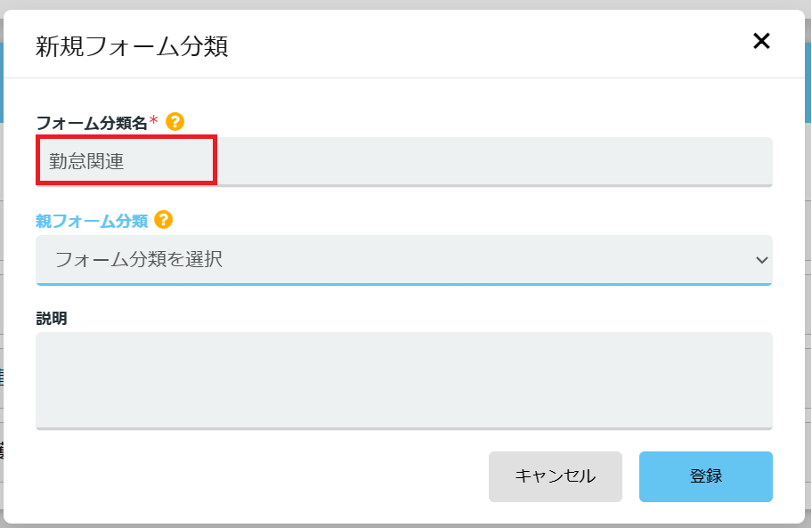The image size is (812, 528).
Task: Click the フォーム分類名 field label
Action: pyautogui.click(x=92, y=123)
